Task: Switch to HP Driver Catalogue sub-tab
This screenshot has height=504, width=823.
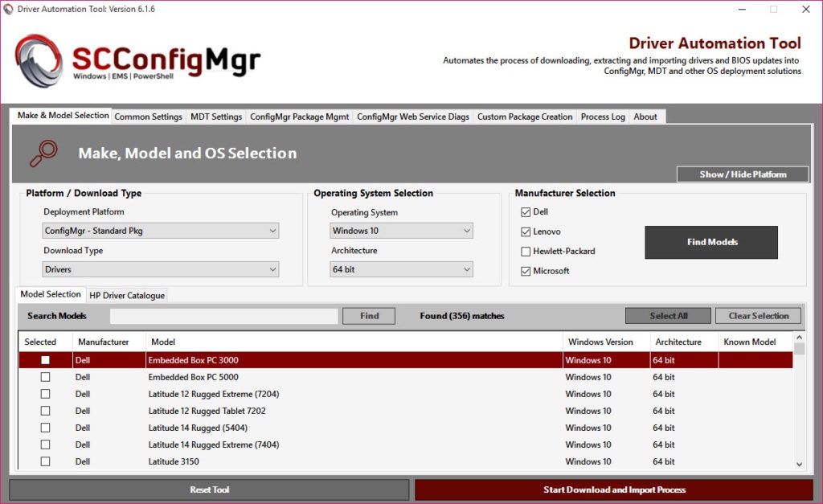Action: pyautogui.click(x=127, y=295)
